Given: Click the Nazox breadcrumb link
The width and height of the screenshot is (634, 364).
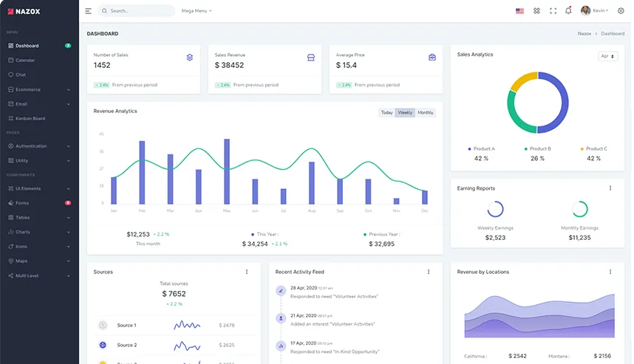Looking at the screenshot, I should 584,33.
